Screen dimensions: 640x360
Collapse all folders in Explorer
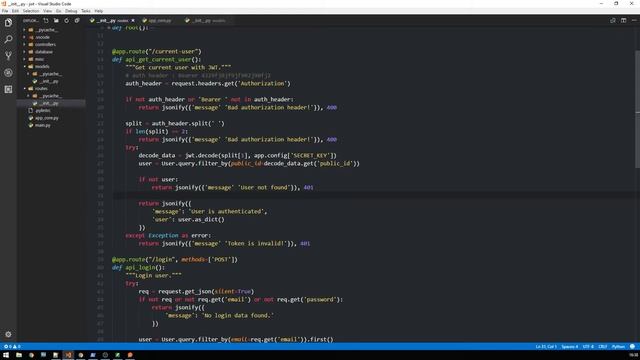(77, 20)
